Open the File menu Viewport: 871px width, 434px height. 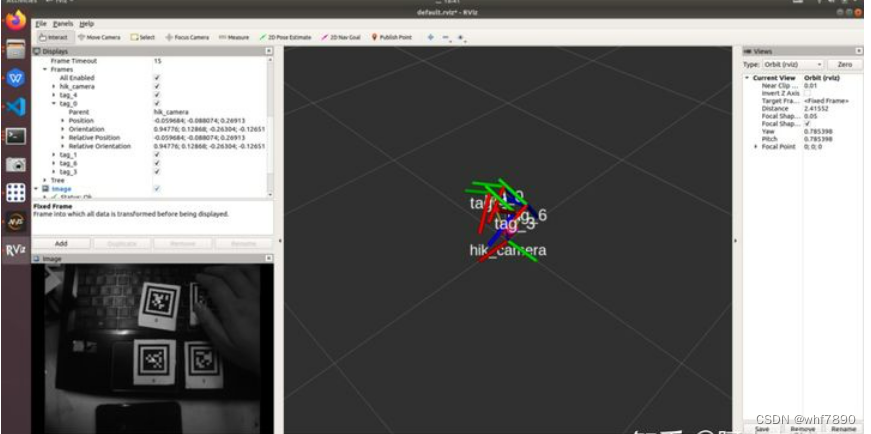coord(41,24)
